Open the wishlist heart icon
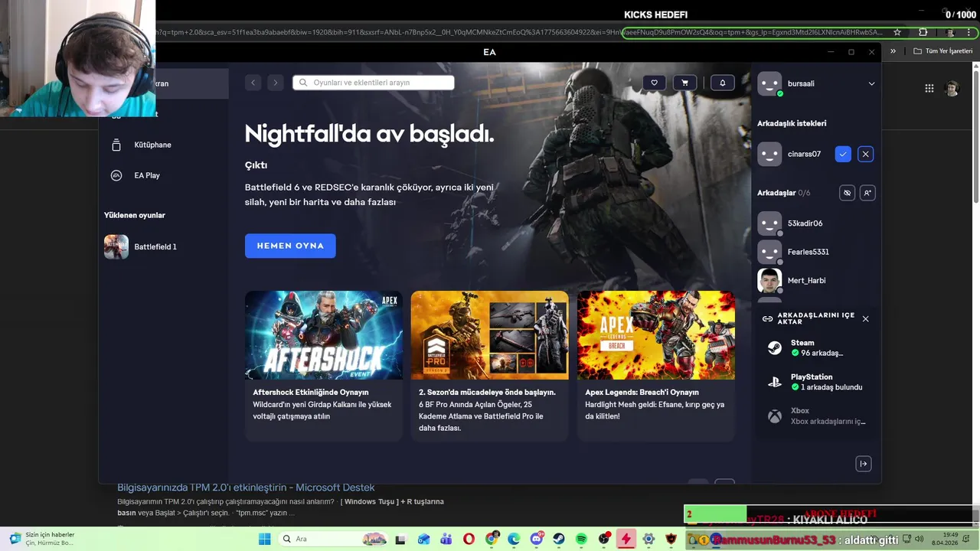 click(654, 83)
